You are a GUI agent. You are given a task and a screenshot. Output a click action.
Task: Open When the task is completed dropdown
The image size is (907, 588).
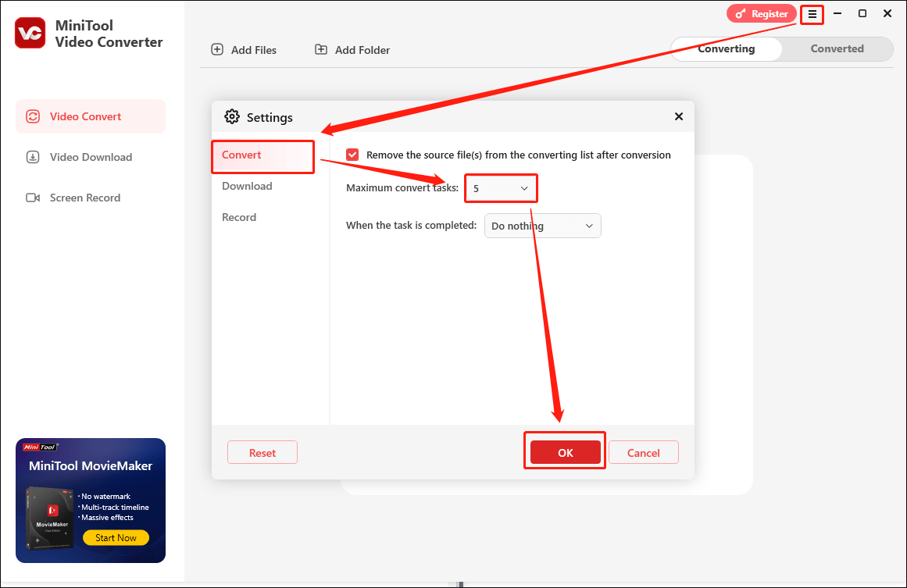click(543, 226)
